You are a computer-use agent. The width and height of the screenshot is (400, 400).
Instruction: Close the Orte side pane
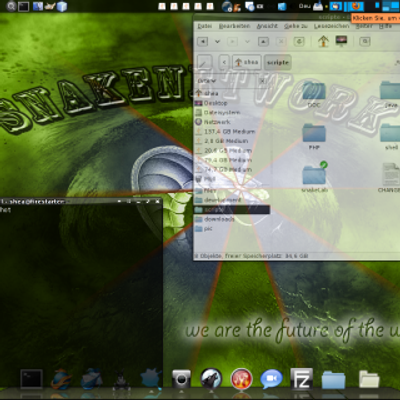click(x=262, y=81)
